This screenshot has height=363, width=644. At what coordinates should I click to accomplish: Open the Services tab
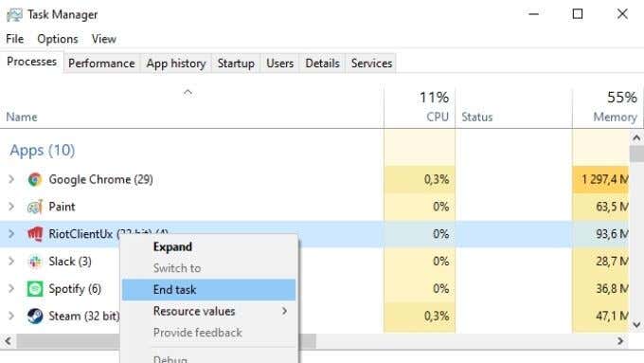pyautogui.click(x=371, y=64)
